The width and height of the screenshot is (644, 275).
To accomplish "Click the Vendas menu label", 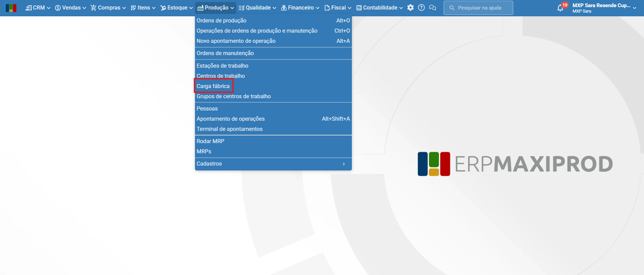I will pos(71,8).
